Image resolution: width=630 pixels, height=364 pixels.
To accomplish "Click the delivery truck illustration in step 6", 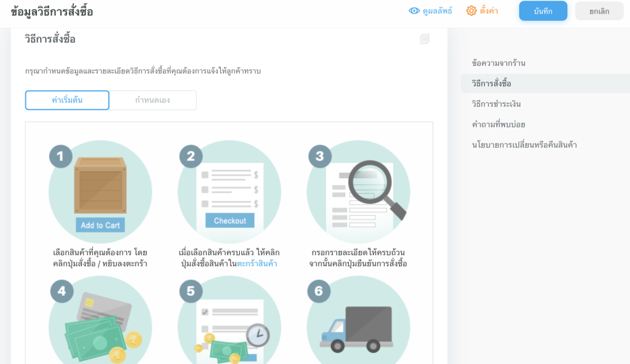I will [357, 329].
